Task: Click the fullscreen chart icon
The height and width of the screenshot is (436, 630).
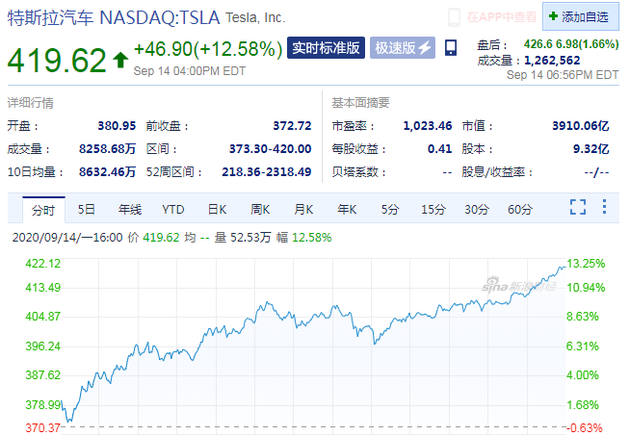Action: pos(578,207)
